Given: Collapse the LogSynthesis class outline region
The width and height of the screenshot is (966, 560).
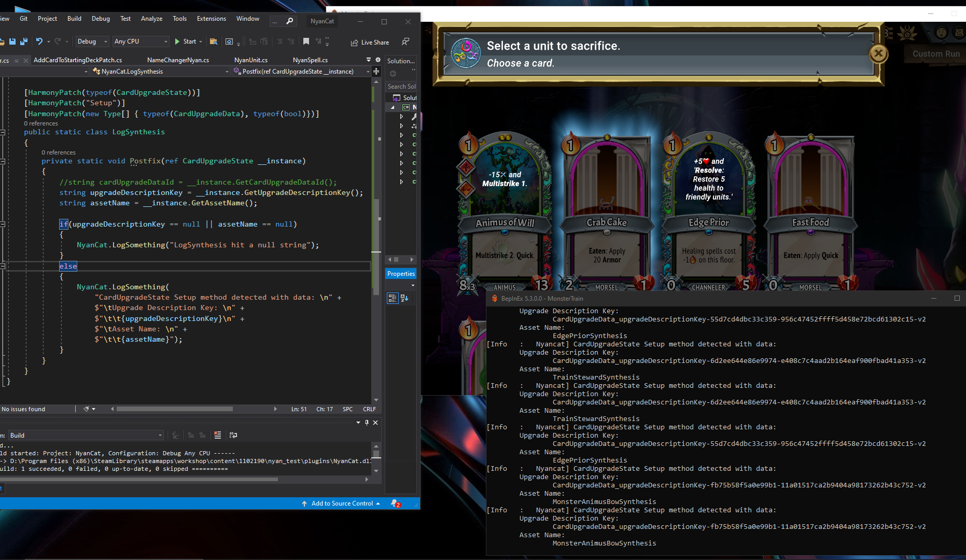Looking at the screenshot, I should pyautogui.click(x=3, y=132).
